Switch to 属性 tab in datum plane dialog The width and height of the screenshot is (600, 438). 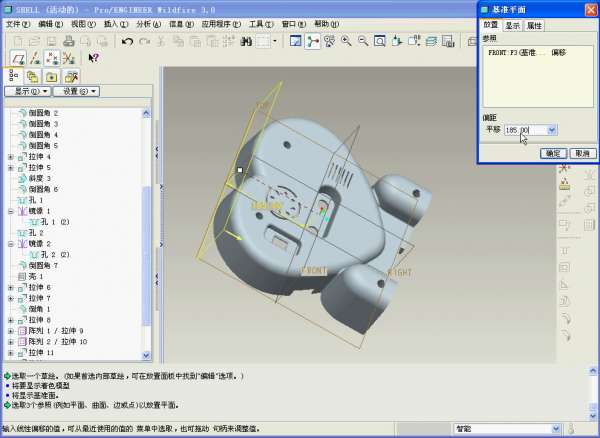coord(534,26)
